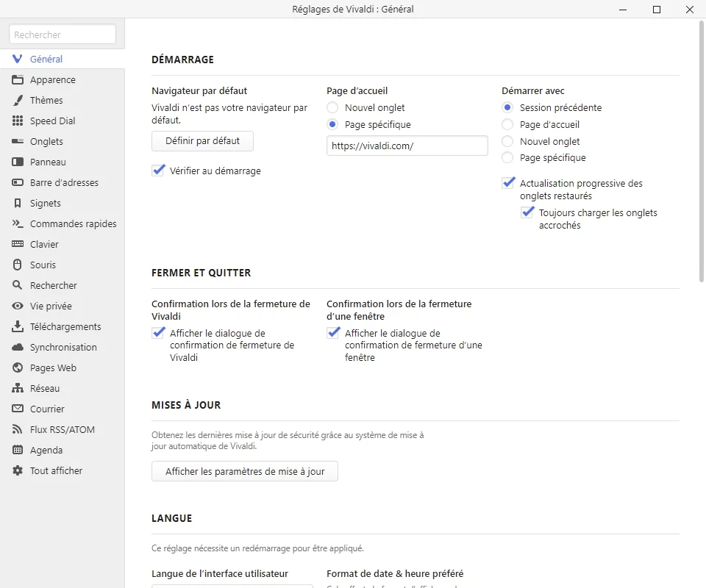
Task: Choose Session précédente under Démarrer avec
Action: (x=507, y=107)
